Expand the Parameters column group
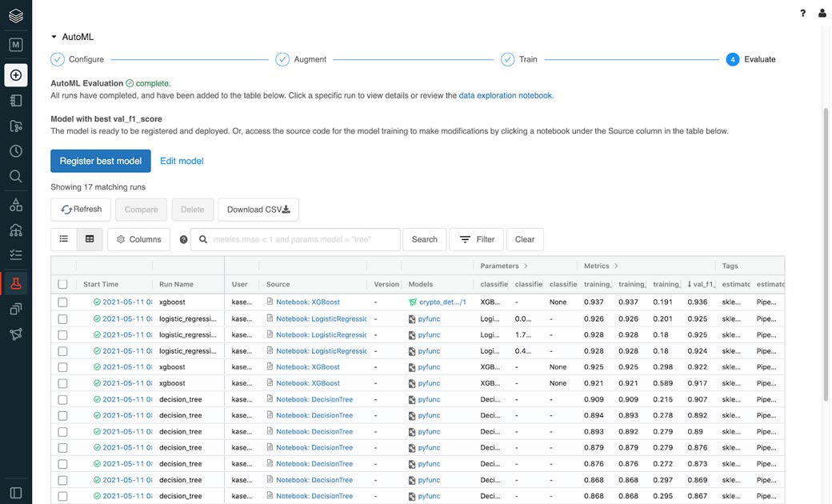Viewport: 832px width, 504px height. [x=526, y=266]
